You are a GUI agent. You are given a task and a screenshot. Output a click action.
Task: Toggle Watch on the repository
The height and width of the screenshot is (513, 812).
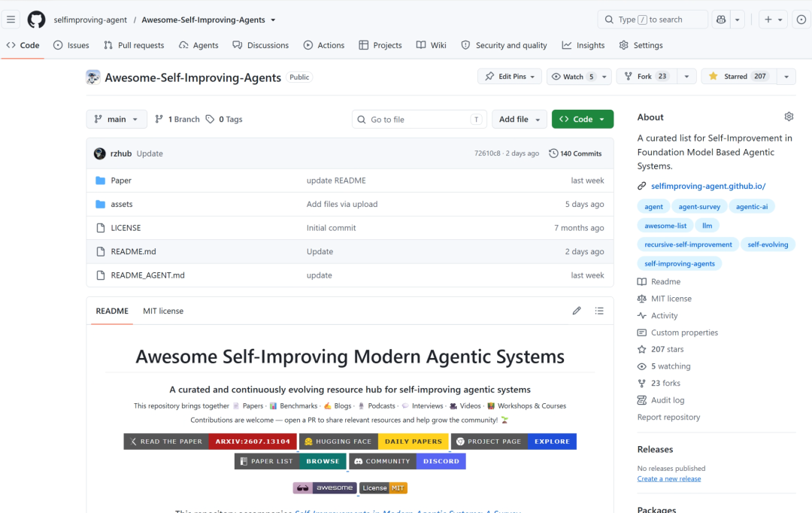pos(572,77)
